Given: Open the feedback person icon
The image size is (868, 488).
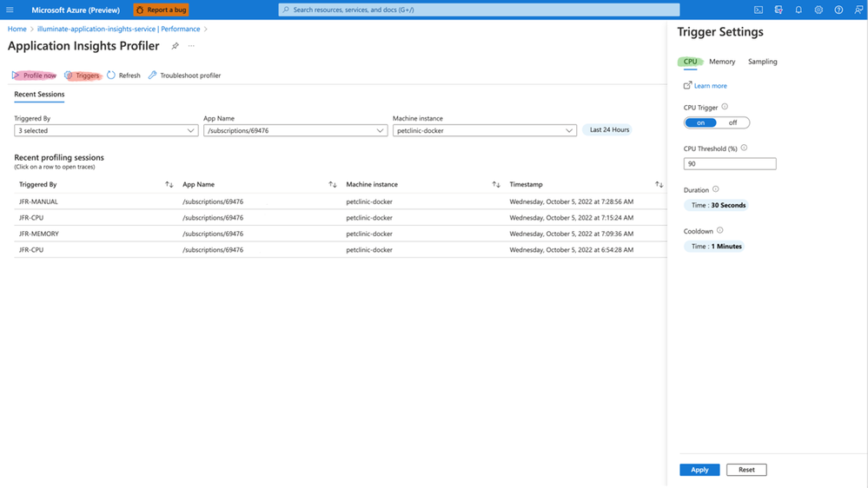Looking at the screenshot, I should pos(858,10).
